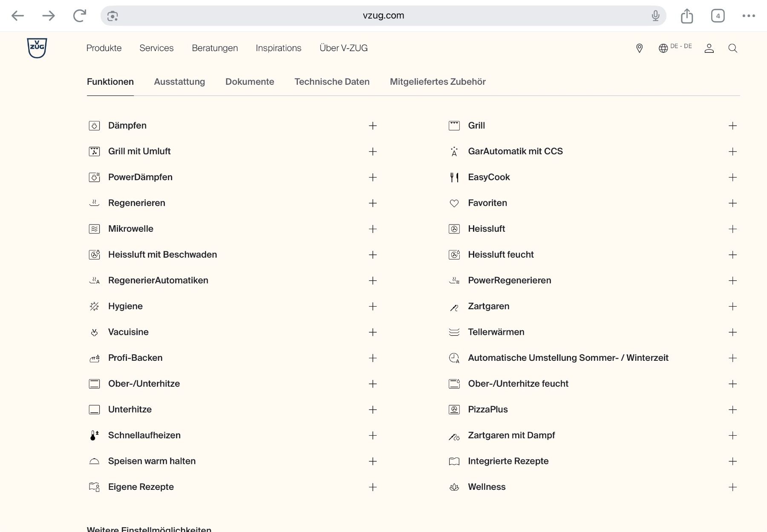Click the Unterhitze label
The height and width of the screenshot is (532, 767).
pos(130,409)
